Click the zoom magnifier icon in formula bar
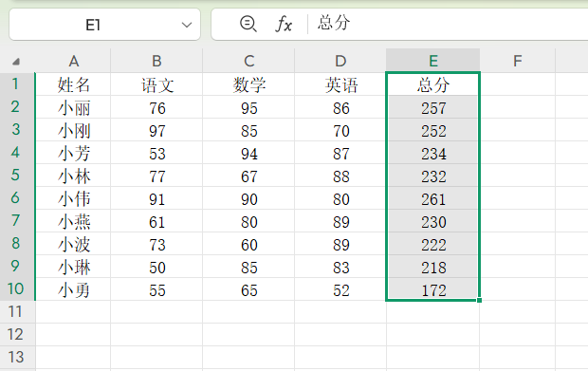Screen dimensions: 588x371 click(x=248, y=24)
